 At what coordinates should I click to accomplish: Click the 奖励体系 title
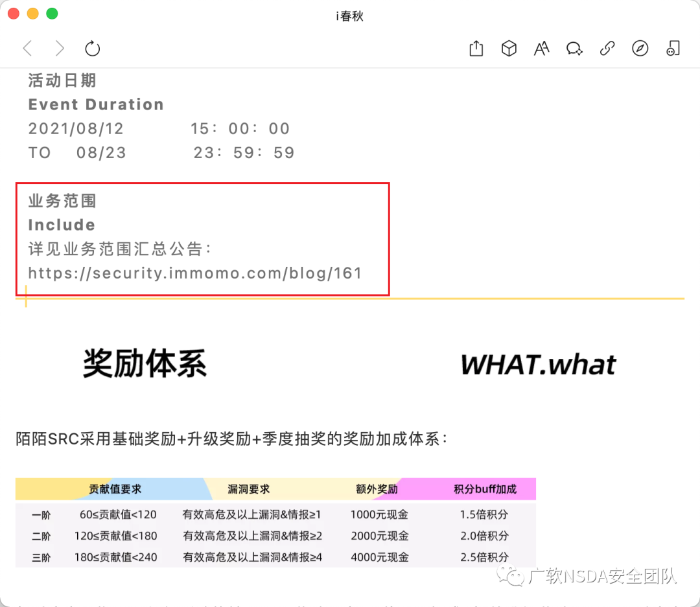[x=145, y=363]
